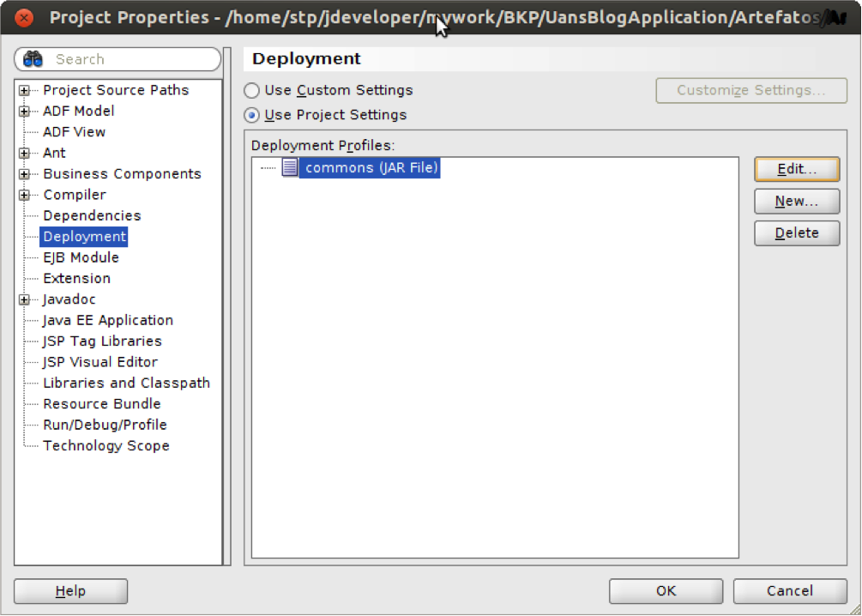Select Use Project Settings radio button
This screenshot has width=862, height=616.
(x=252, y=115)
